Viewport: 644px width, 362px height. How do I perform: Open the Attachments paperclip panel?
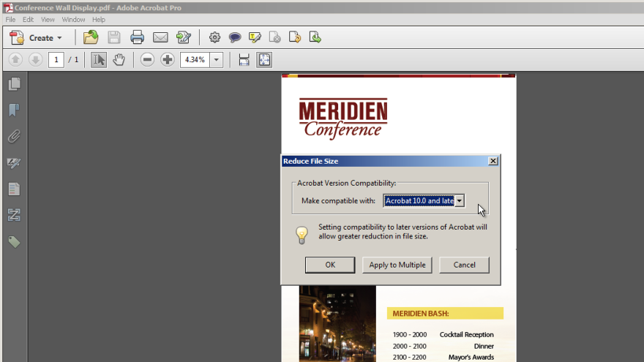click(15, 136)
